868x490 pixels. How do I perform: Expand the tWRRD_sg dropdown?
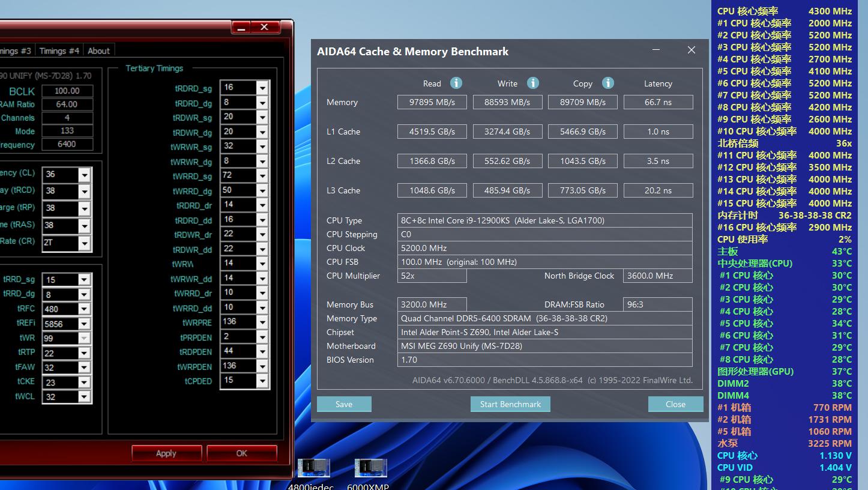[262, 176]
